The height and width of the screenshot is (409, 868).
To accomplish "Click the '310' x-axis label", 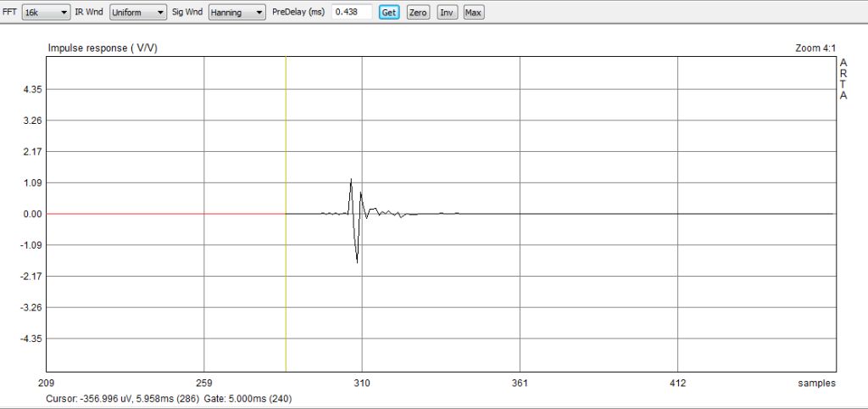I will (362, 383).
